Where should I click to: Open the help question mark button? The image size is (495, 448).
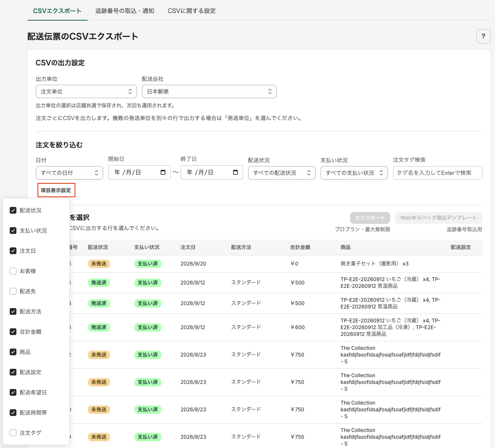483,36
